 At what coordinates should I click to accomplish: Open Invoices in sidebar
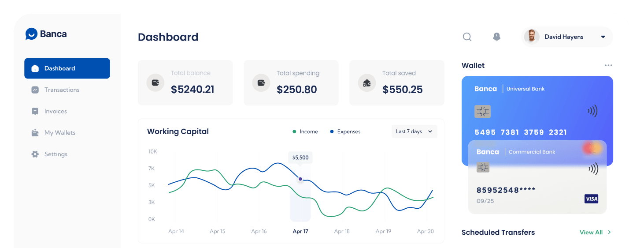click(x=56, y=112)
